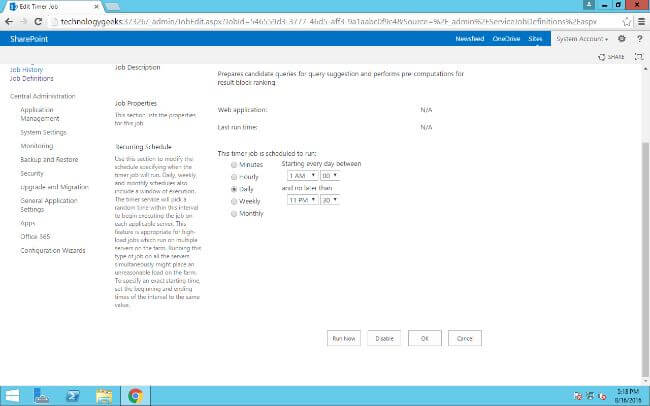Viewport: 650px width, 406px height.
Task: Open the Newsfeed link
Action: click(x=470, y=39)
